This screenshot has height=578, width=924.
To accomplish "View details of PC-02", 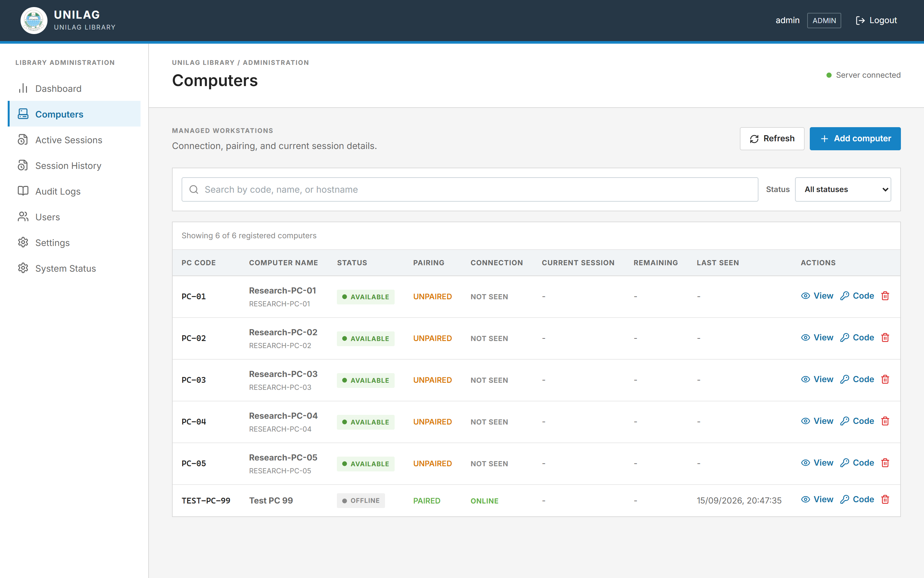I will click(817, 337).
